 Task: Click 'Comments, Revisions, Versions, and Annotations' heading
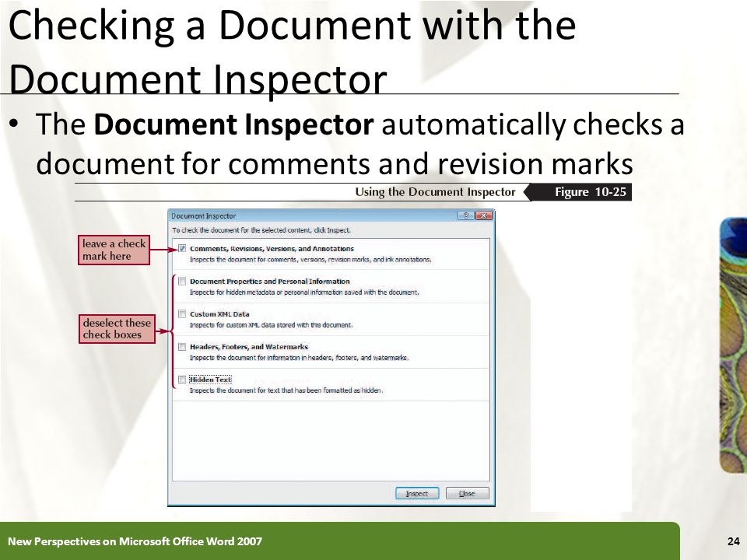tap(272, 249)
